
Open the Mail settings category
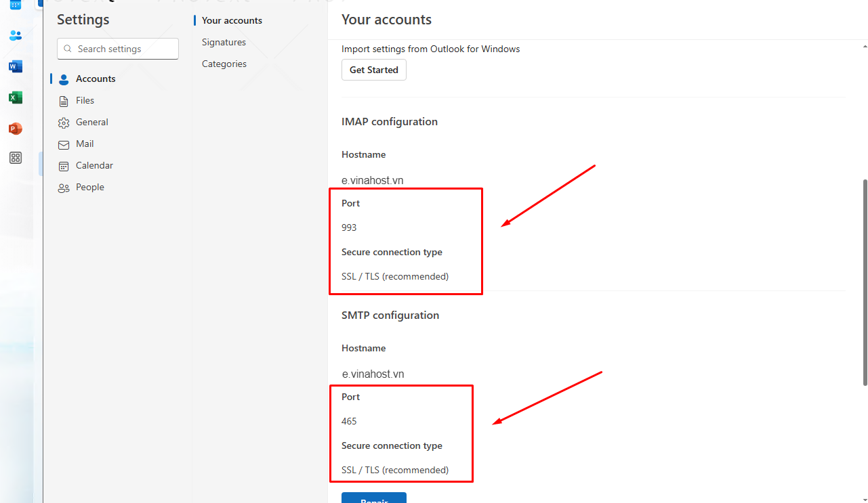pos(85,144)
